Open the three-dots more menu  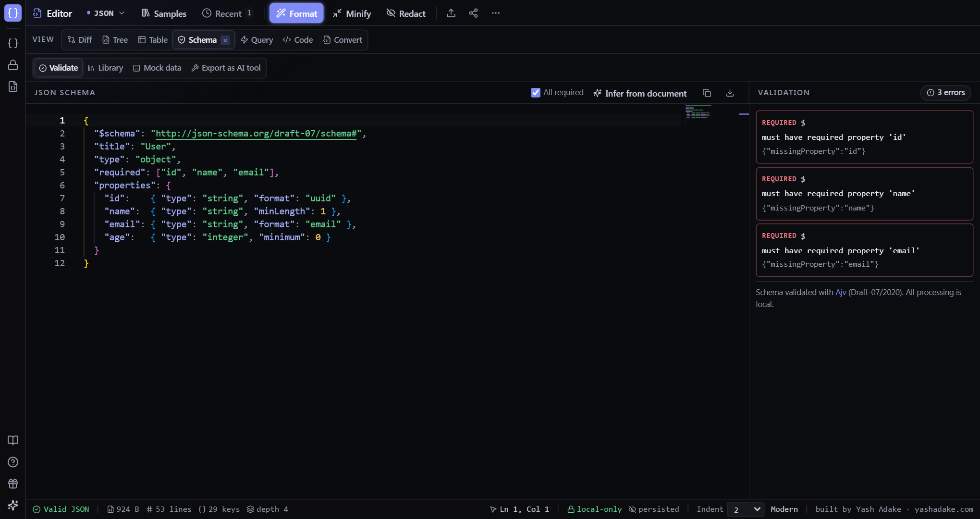click(496, 13)
